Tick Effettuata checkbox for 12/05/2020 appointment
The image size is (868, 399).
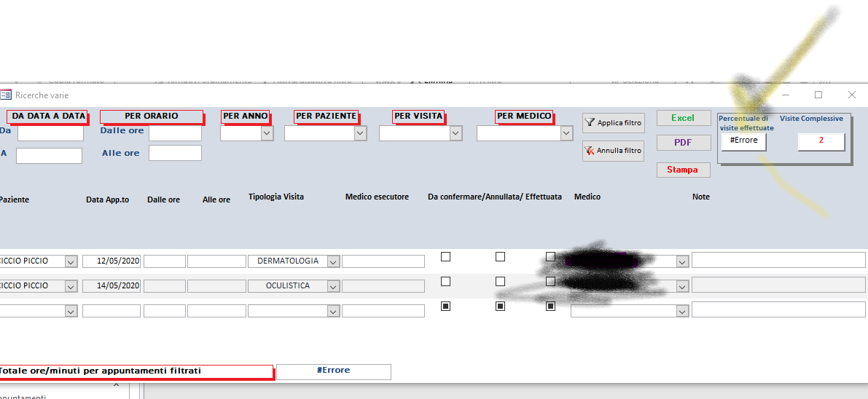point(550,257)
